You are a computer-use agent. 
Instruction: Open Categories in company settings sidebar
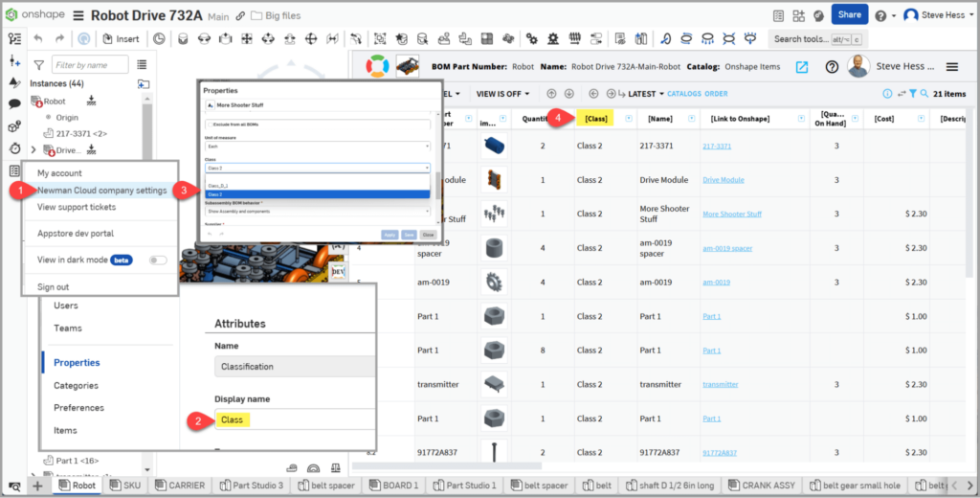coord(76,385)
